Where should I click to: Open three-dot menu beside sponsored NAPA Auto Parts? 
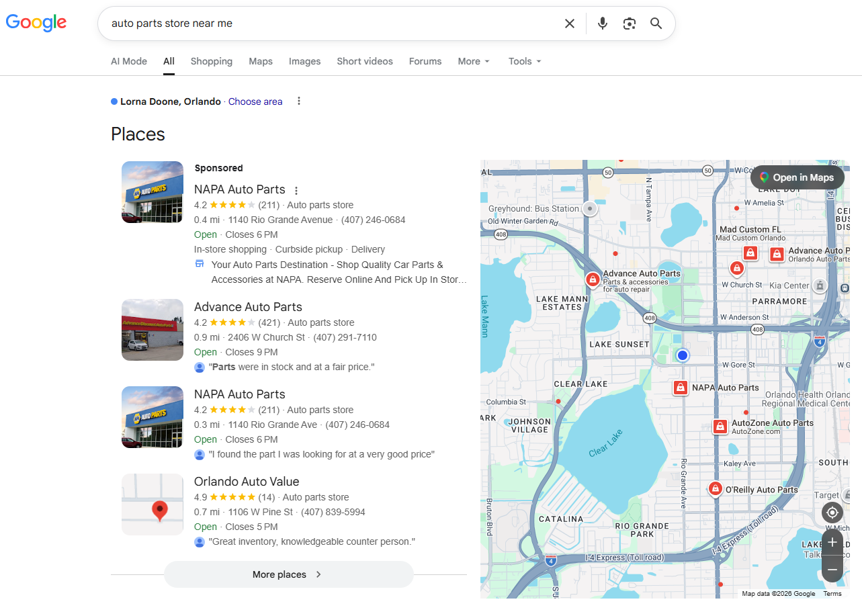click(296, 190)
